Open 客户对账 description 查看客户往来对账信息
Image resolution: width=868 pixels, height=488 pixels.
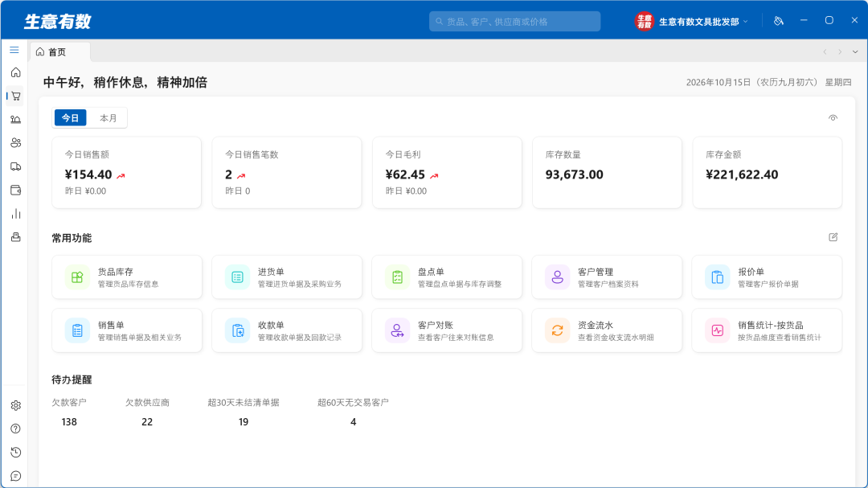click(x=456, y=338)
